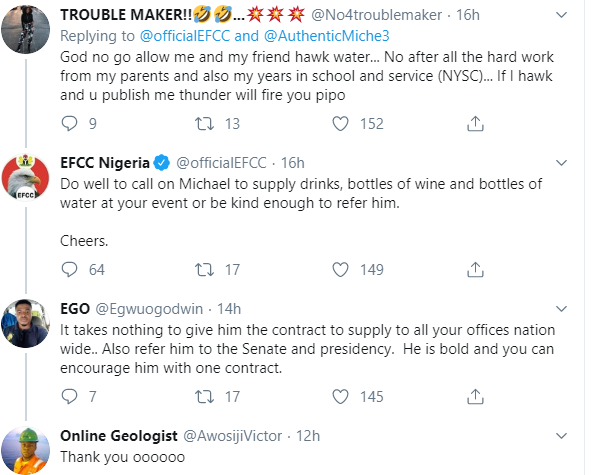Share EGO's tweet

click(x=474, y=397)
